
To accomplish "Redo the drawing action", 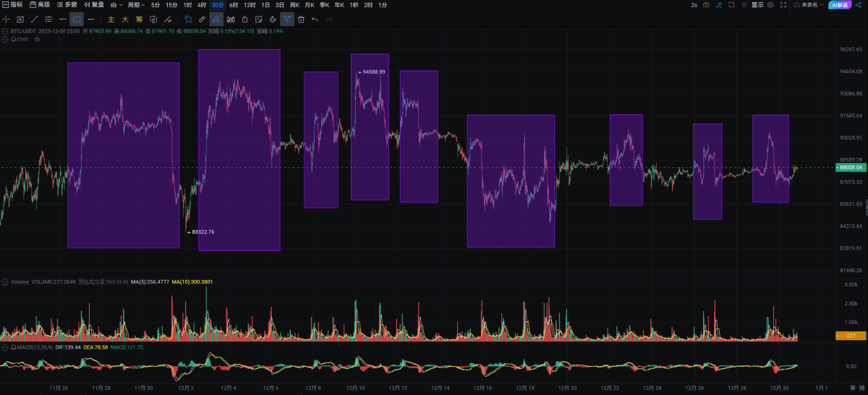I will pos(329,20).
